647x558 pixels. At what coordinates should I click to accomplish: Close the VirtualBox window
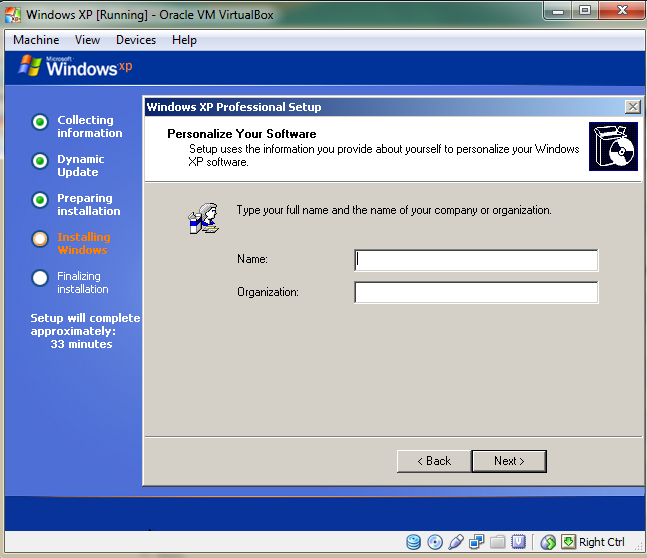[x=622, y=10]
